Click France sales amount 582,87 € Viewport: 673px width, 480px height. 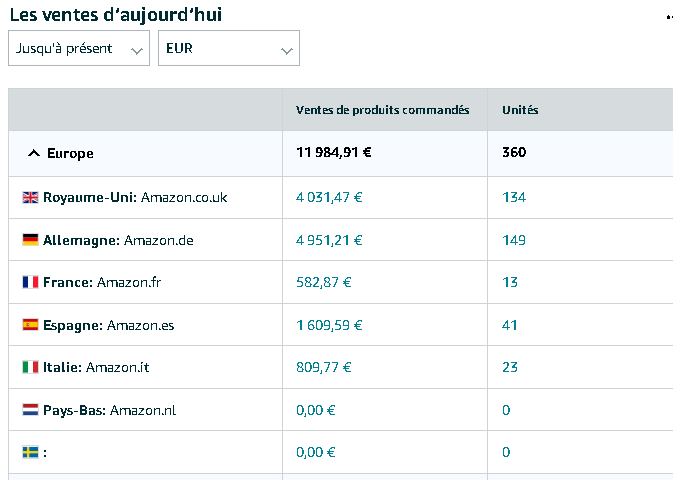click(x=322, y=282)
